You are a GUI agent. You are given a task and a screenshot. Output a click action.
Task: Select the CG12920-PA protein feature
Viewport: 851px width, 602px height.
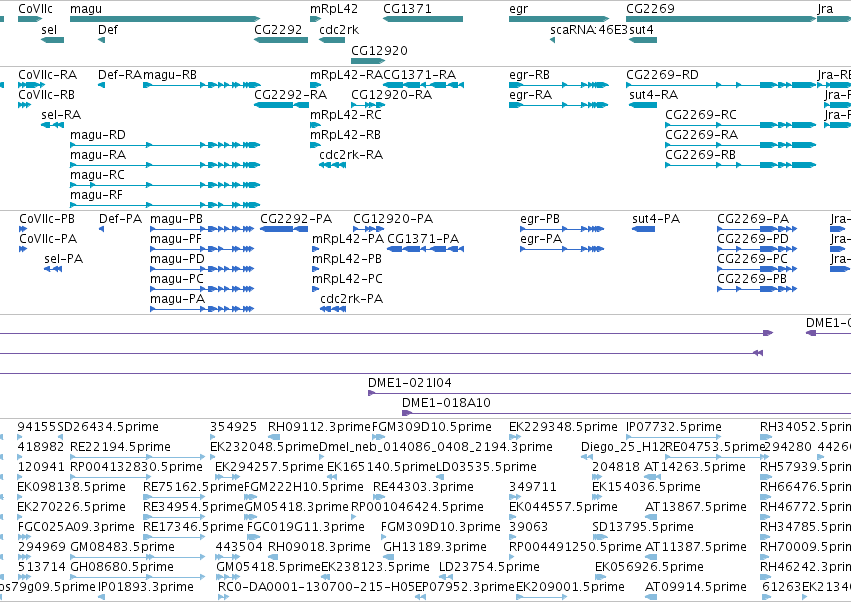pyautogui.click(x=369, y=229)
